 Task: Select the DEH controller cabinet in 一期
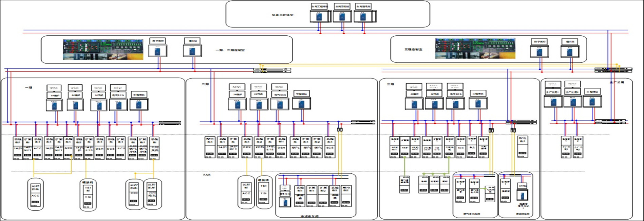(99, 148)
